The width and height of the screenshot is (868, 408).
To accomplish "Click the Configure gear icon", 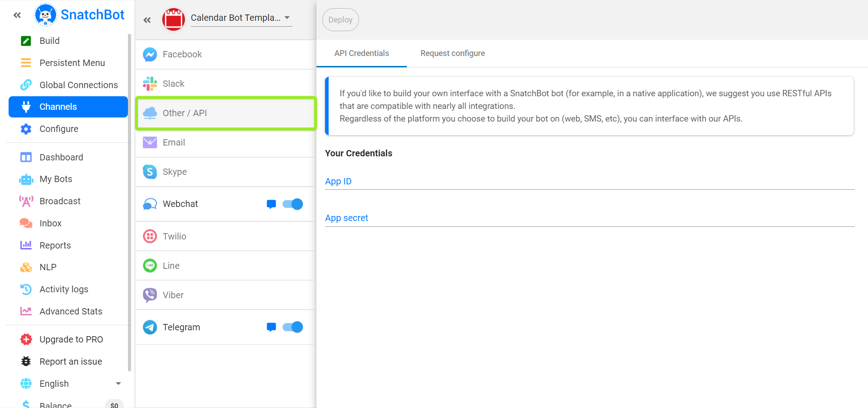I will click(x=26, y=129).
